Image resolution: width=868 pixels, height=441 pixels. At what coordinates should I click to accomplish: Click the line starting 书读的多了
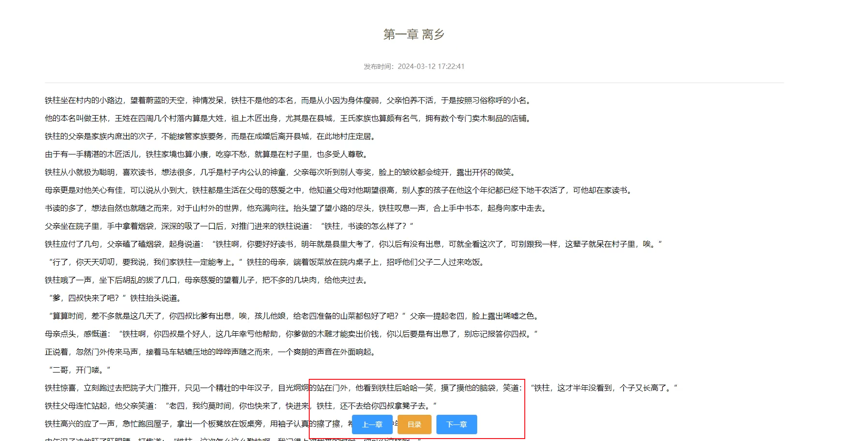(x=297, y=208)
